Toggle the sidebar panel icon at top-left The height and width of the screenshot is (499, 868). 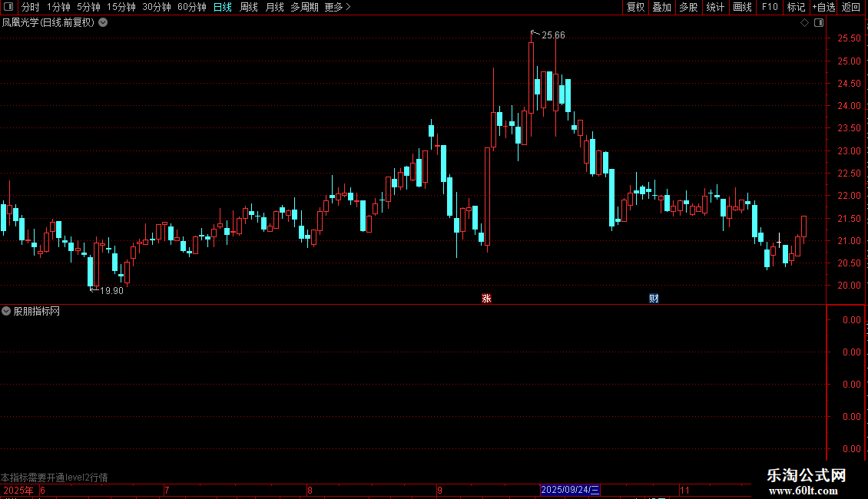8,7
